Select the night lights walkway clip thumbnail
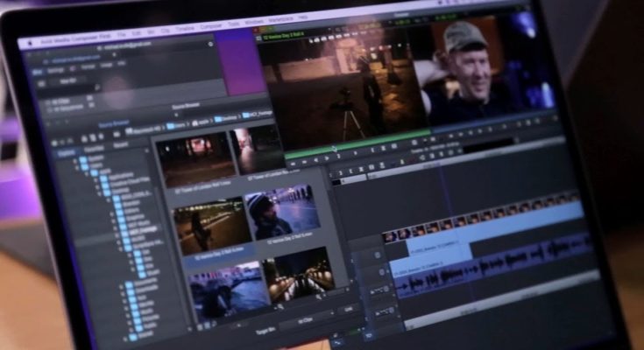This screenshot has height=350, width=644. [x=298, y=274]
